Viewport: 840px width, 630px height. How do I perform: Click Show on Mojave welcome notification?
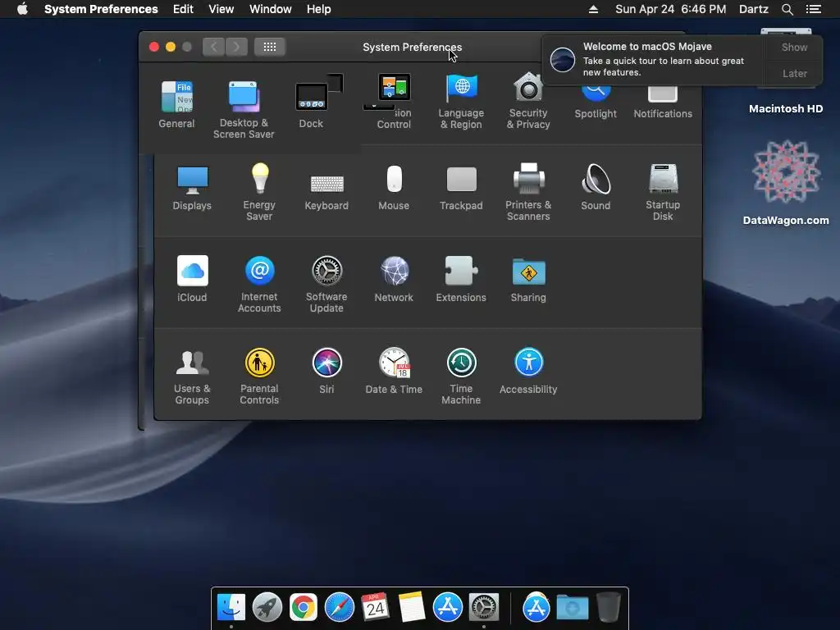794,47
